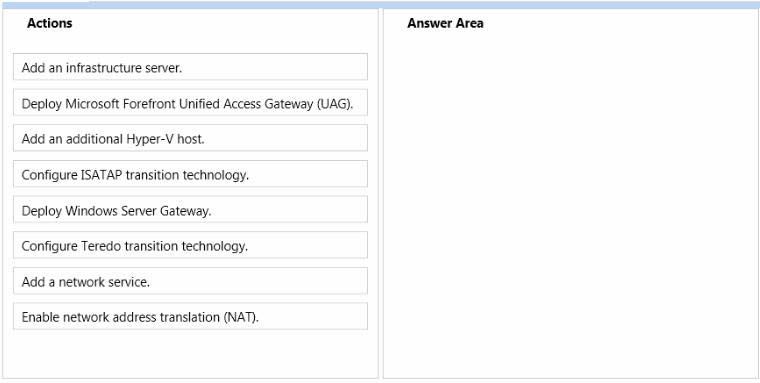This screenshot has height=383, width=760.
Task: Select 'Enable network address translation (NAT)' action
Action: pyautogui.click(x=190, y=316)
